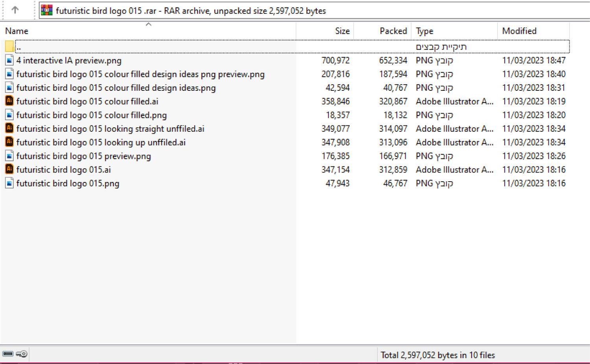The width and height of the screenshot is (590, 364).
Task: Sort by the Modified column header
Action: (x=519, y=31)
